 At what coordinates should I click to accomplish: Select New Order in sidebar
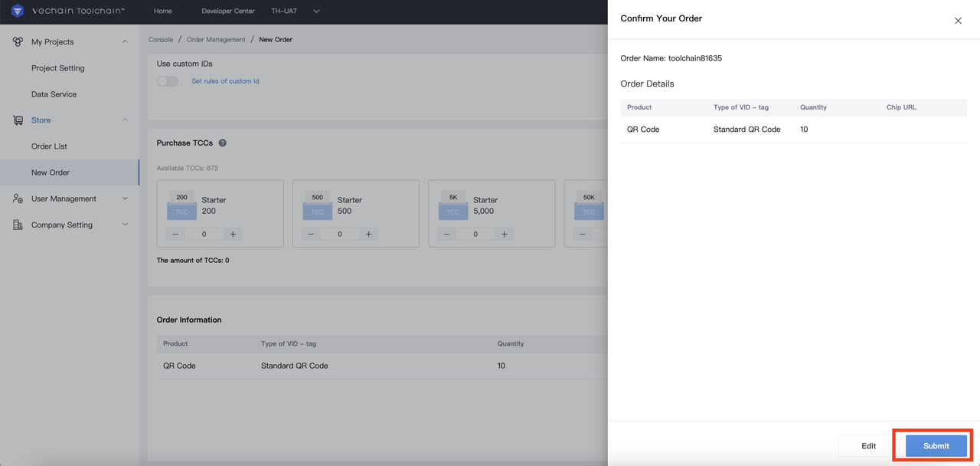click(70, 172)
